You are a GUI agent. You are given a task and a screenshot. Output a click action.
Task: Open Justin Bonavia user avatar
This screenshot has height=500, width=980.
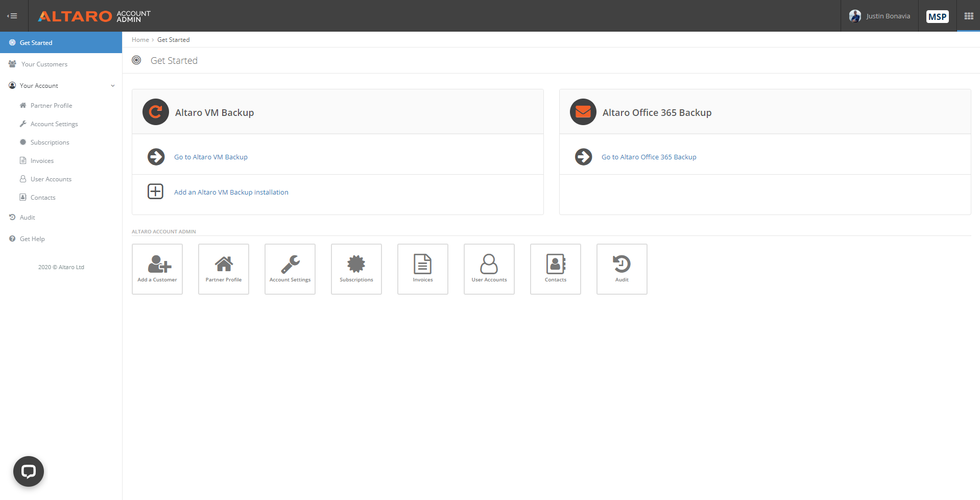(855, 16)
